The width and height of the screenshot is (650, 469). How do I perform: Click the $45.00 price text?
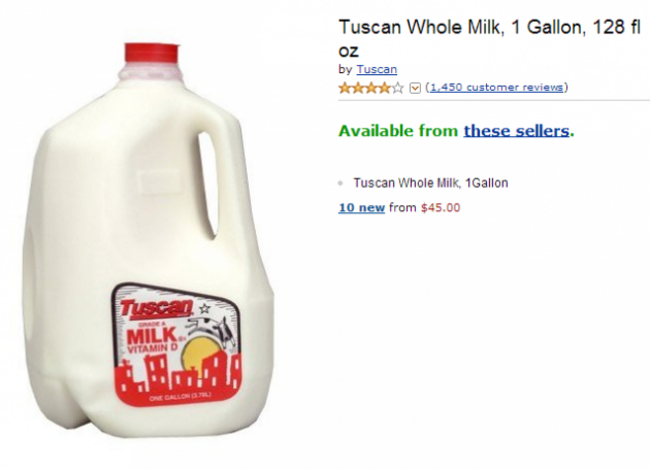coord(440,207)
